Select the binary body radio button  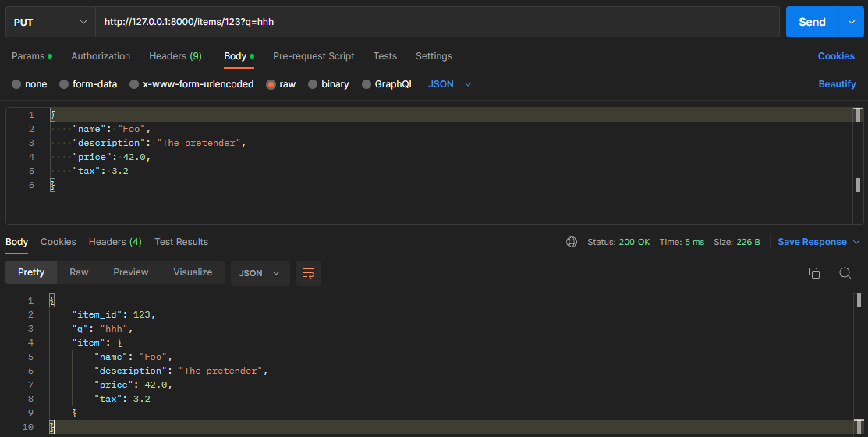tap(313, 84)
